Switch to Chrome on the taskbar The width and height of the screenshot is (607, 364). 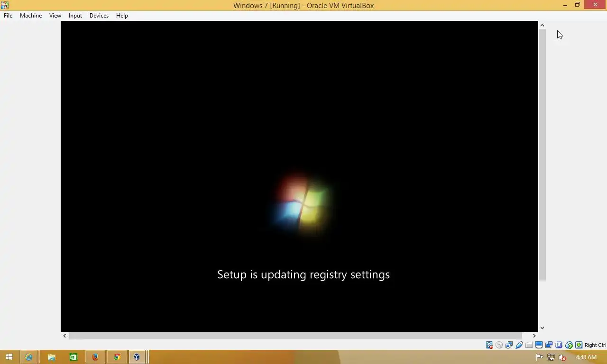click(117, 357)
